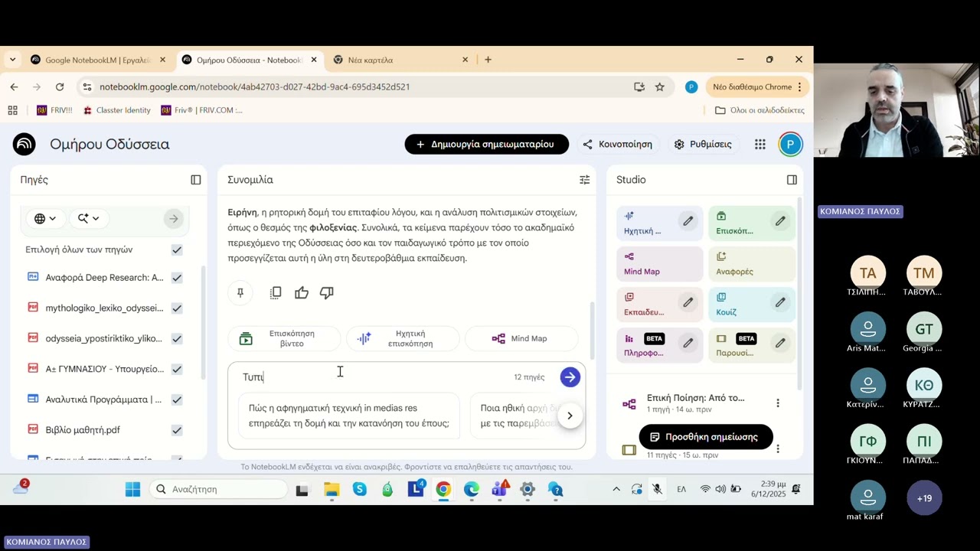The image size is (980, 551).
Task: Open Classter Identity bookmark
Action: pyautogui.click(x=116, y=110)
